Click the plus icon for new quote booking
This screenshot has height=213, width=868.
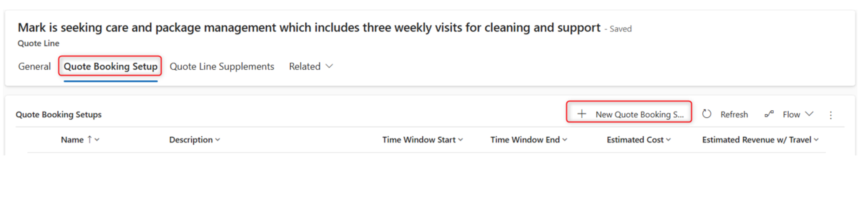581,114
